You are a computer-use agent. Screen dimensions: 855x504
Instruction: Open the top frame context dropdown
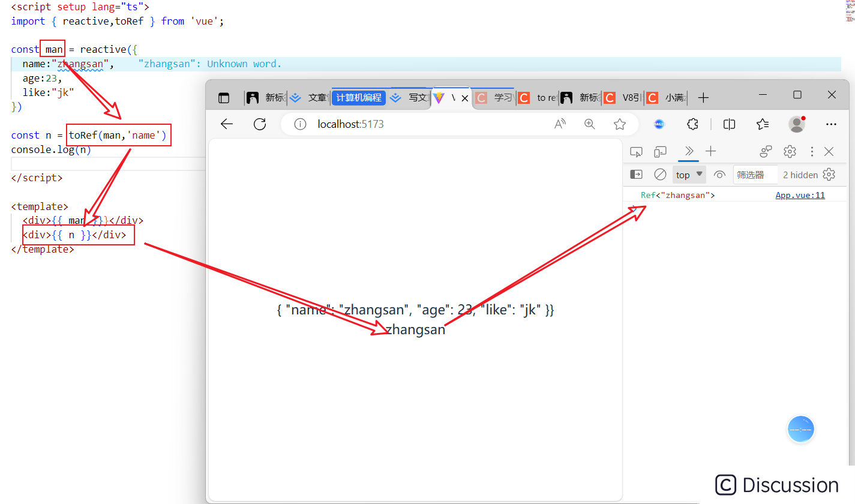pyautogui.click(x=688, y=174)
